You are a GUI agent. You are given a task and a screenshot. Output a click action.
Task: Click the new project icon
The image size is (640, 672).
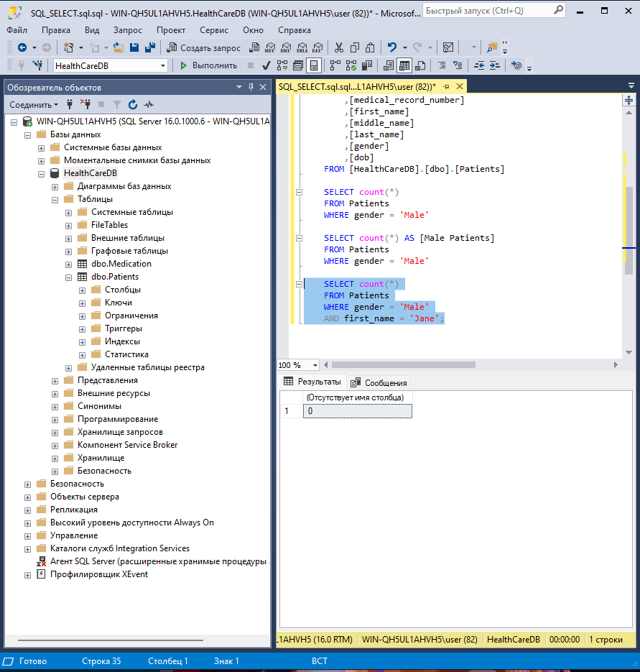coord(68,47)
